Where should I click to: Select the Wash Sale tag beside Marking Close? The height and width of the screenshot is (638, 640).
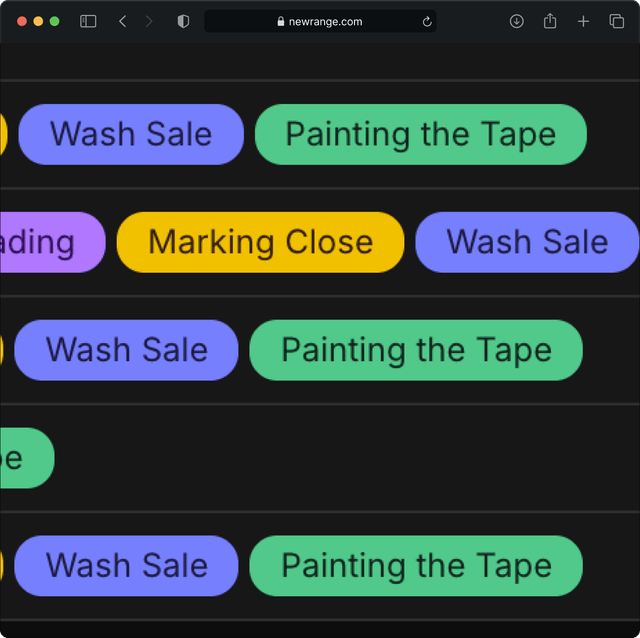527,242
